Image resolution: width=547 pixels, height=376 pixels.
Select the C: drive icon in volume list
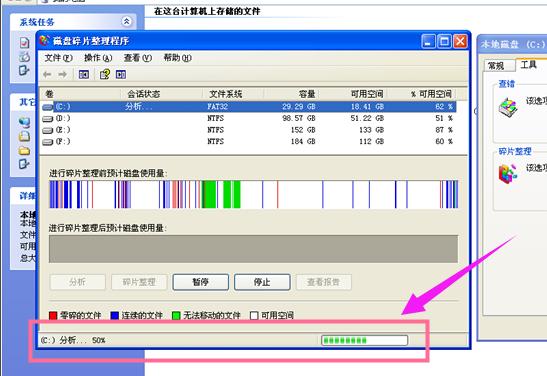[48, 107]
